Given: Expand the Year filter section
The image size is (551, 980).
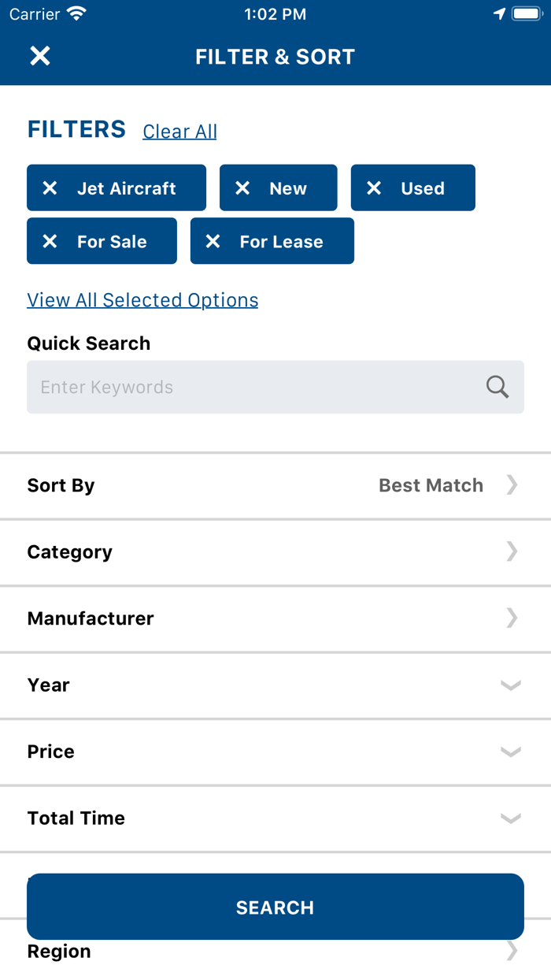Looking at the screenshot, I should (x=275, y=685).
